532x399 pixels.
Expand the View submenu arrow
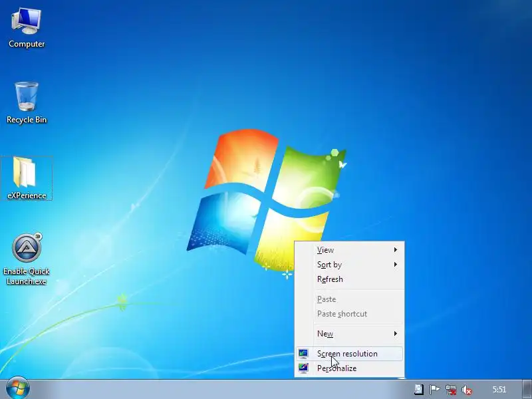point(395,250)
